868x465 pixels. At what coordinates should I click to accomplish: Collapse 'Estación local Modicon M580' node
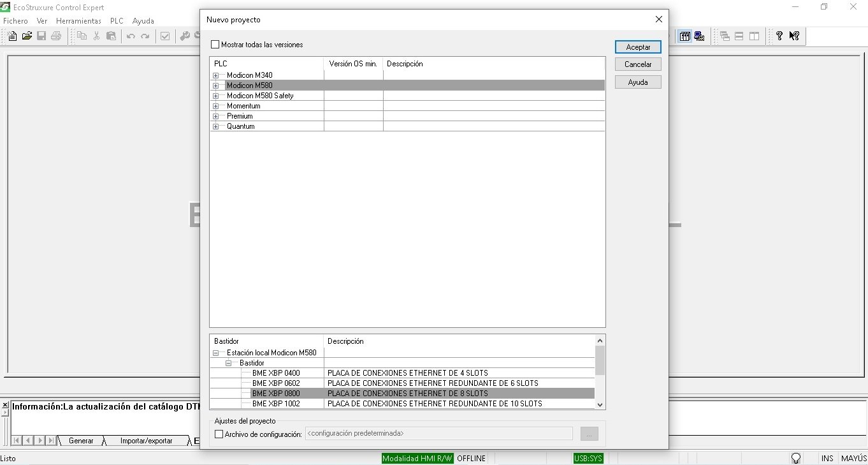[215, 353]
